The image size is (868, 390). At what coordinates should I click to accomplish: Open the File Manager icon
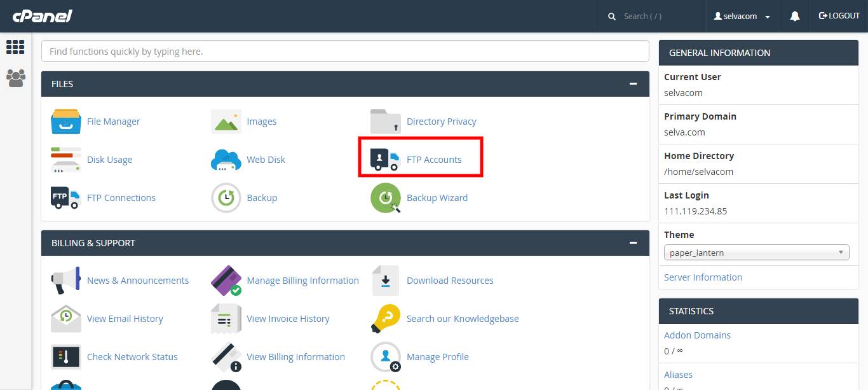point(66,122)
